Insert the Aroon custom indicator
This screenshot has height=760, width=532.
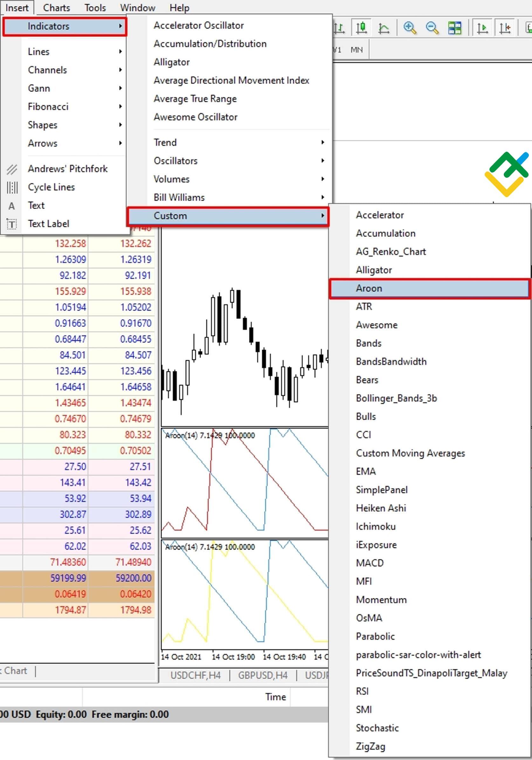click(x=369, y=288)
